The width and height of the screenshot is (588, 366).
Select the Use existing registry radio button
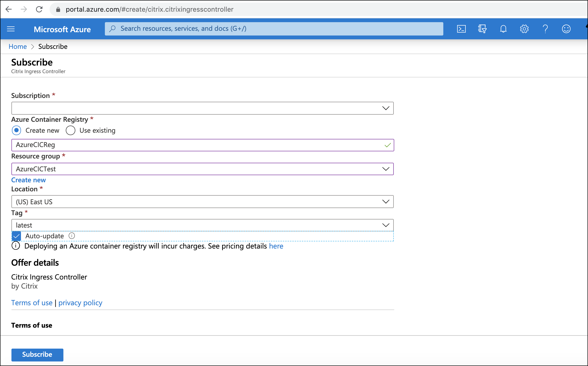[71, 131]
